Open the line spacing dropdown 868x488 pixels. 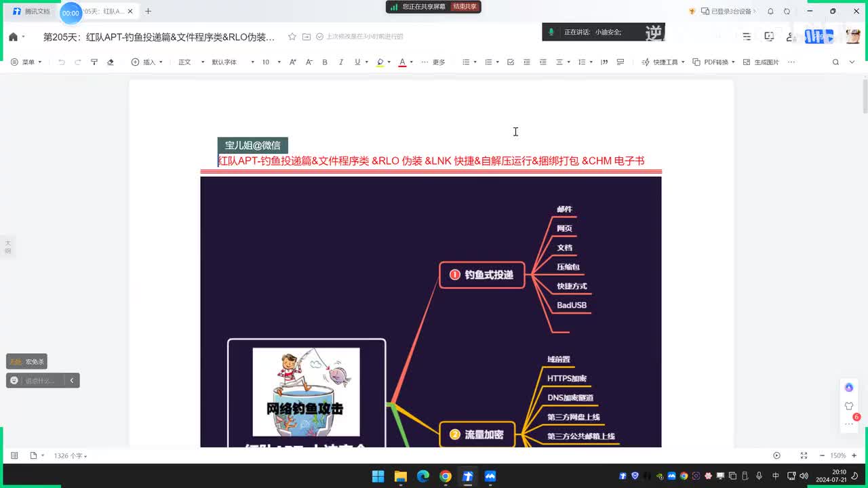coord(585,62)
